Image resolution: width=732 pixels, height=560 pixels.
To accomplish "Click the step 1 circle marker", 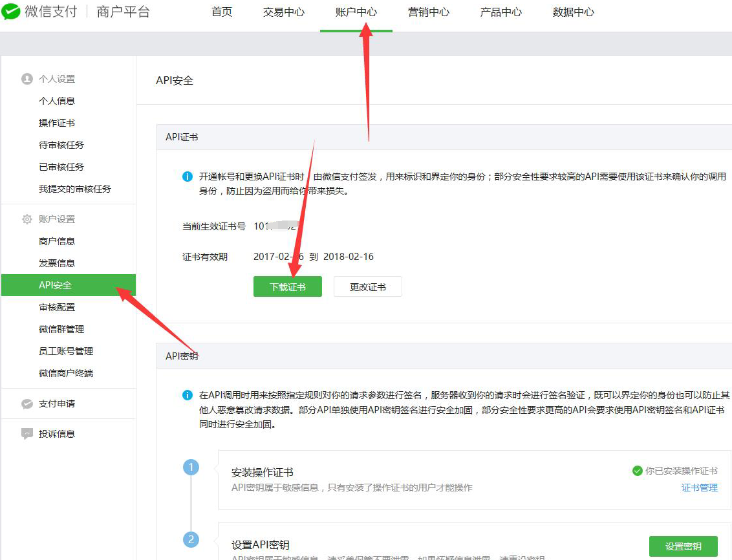I will 191,467.
